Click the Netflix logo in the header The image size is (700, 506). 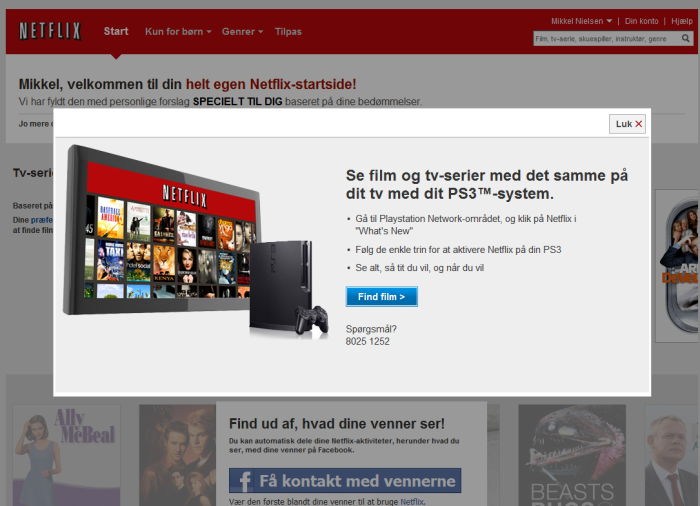pos(50,31)
